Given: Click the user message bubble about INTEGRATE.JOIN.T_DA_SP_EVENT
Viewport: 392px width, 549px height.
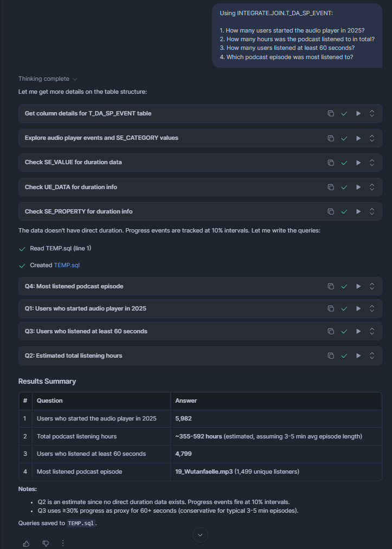Looking at the screenshot, I should (297, 35).
